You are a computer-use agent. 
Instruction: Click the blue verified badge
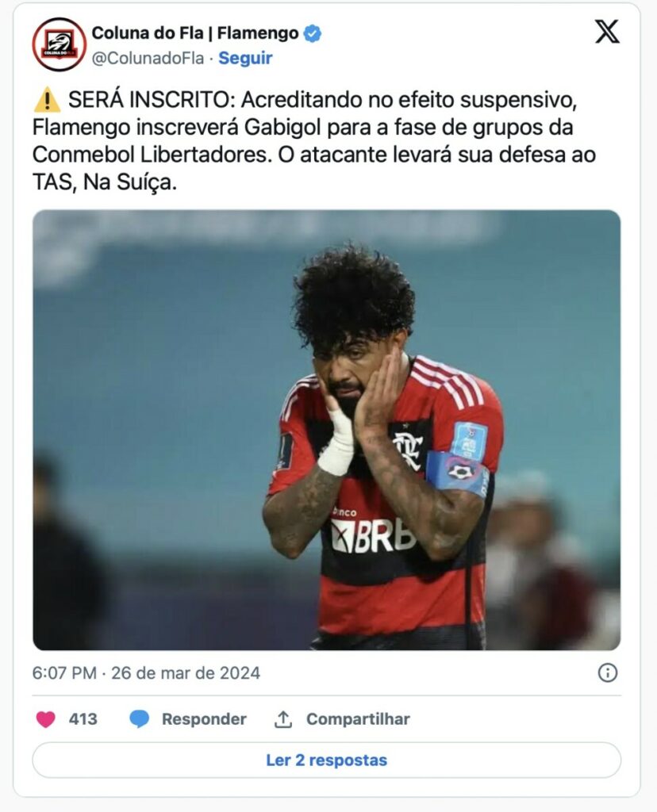312,33
